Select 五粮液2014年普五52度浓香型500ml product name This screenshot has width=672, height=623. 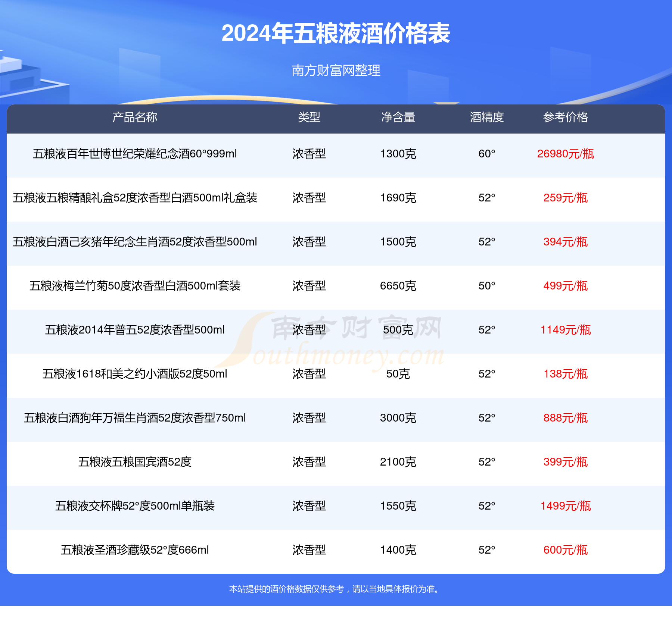click(x=135, y=330)
